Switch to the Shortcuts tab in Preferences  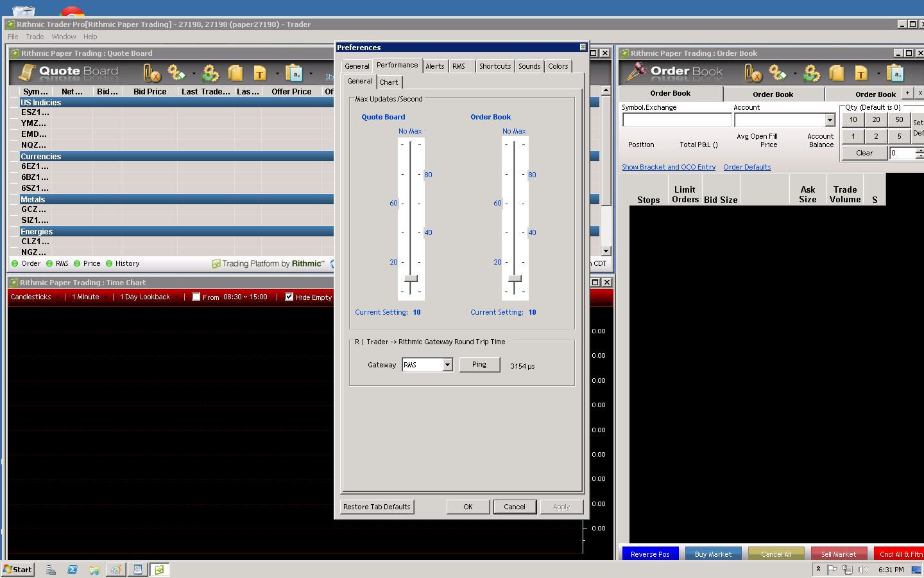495,66
